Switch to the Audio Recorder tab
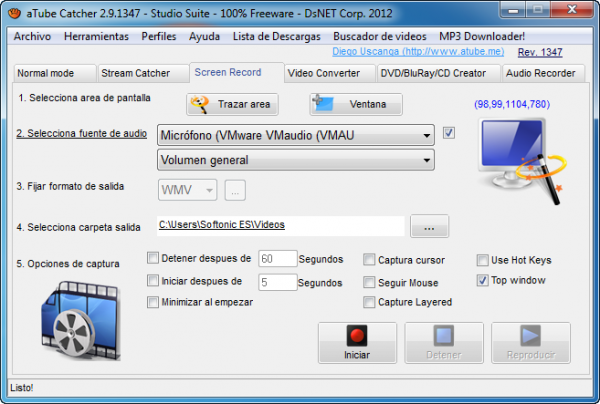The height and width of the screenshot is (404, 600). (543, 73)
